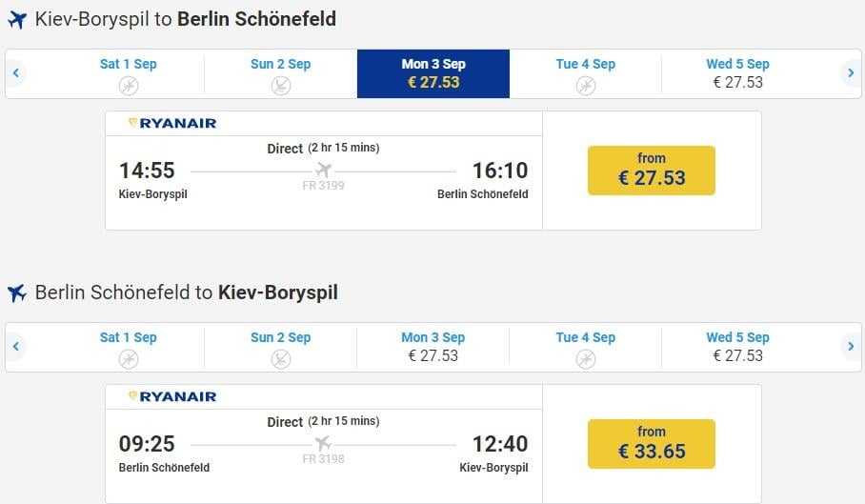Screen dimensions: 865x504
Task: Click the Ryanair logo on outbound flight card
Action: (172, 123)
